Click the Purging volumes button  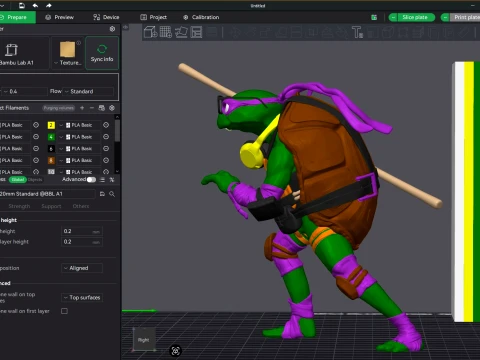(x=59, y=108)
